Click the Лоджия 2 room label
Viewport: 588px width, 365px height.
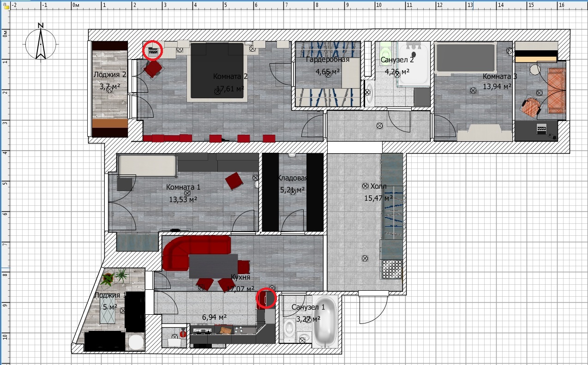click(x=110, y=75)
